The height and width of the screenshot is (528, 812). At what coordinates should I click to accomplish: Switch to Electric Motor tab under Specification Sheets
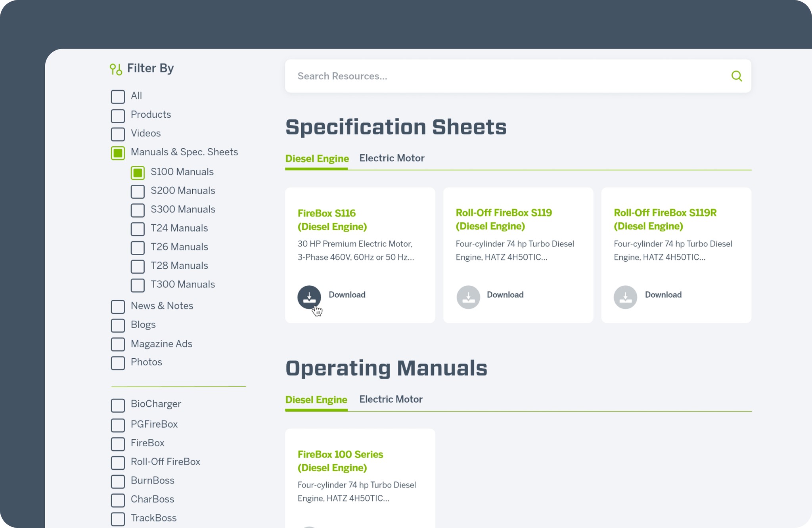click(392, 158)
